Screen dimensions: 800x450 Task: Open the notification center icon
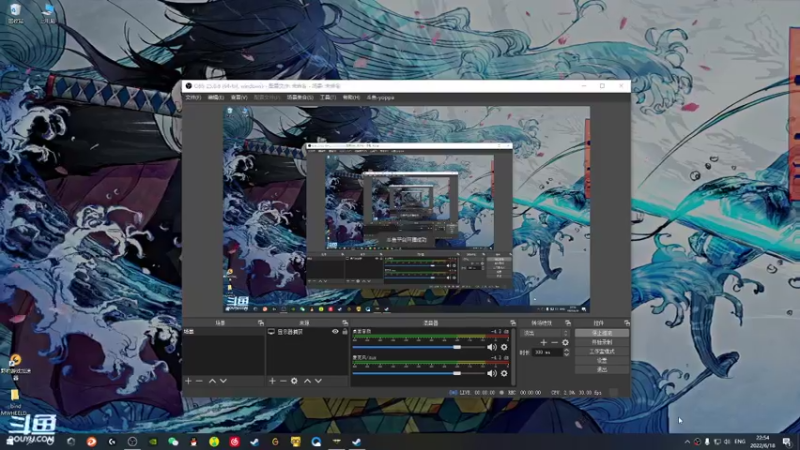pyautogui.click(x=787, y=442)
